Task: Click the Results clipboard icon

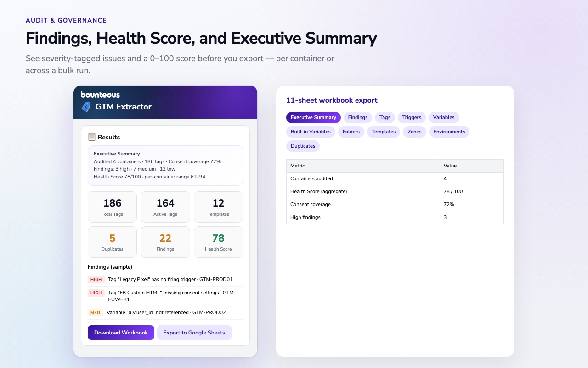Action: coord(92,137)
